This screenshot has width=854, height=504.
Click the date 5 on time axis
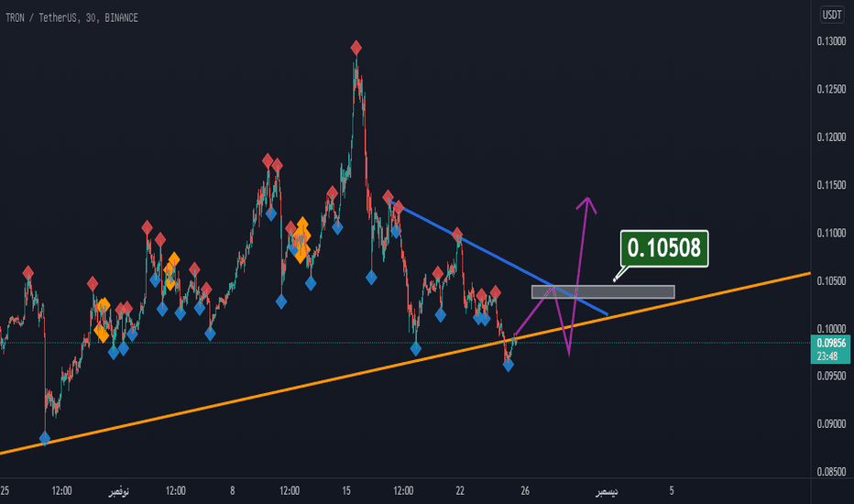(672, 491)
